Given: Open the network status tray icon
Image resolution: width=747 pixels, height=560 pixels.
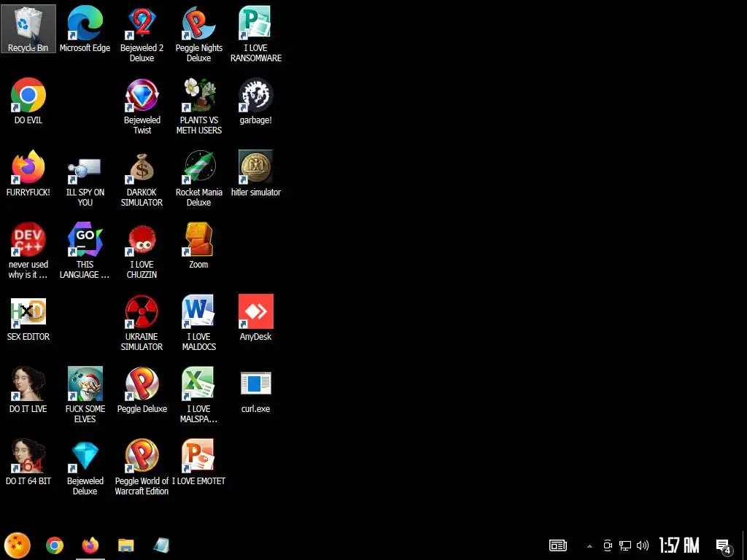Looking at the screenshot, I should [625, 545].
